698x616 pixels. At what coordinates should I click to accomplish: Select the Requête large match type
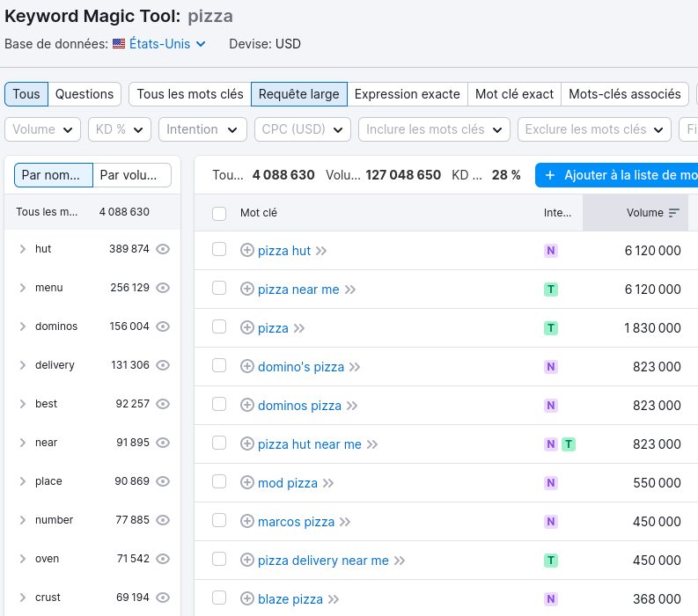click(x=299, y=94)
